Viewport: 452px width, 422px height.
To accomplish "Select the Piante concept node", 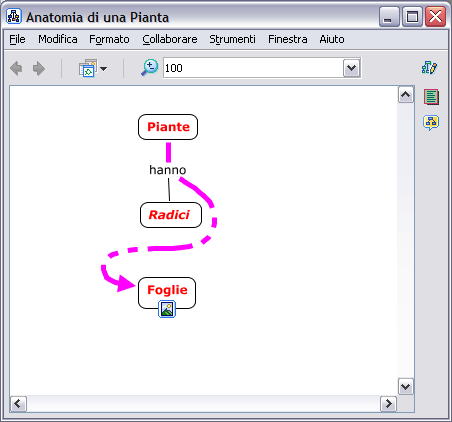I will point(168,127).
